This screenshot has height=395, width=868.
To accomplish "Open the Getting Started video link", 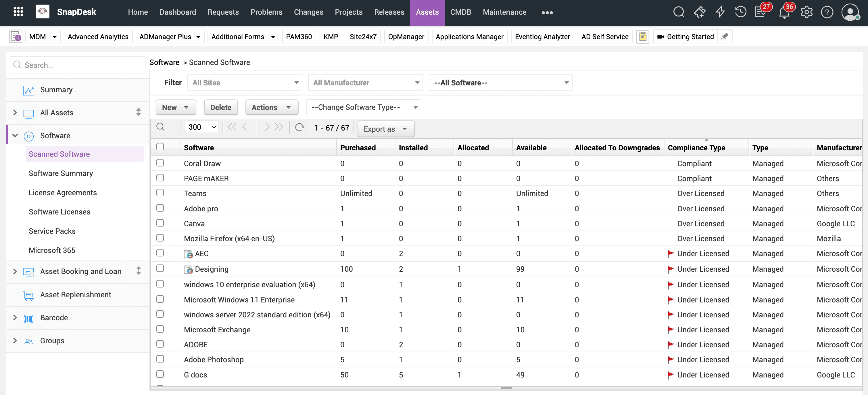I will [686, 37].
